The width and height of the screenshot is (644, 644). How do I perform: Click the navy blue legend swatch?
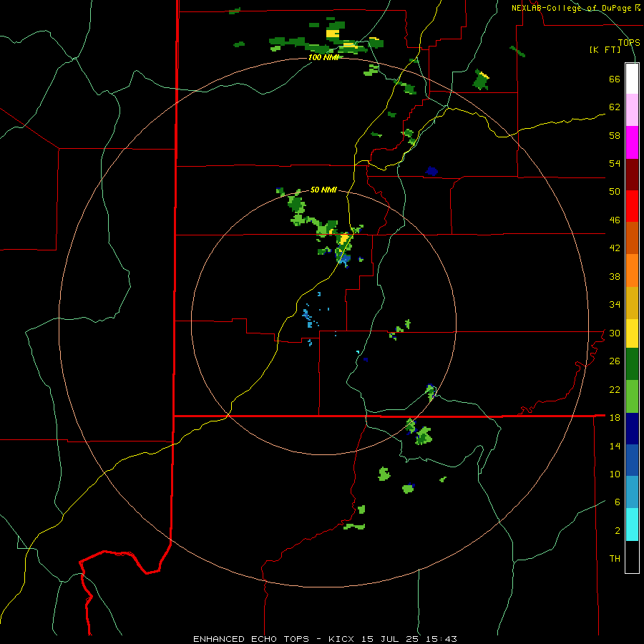632,429
